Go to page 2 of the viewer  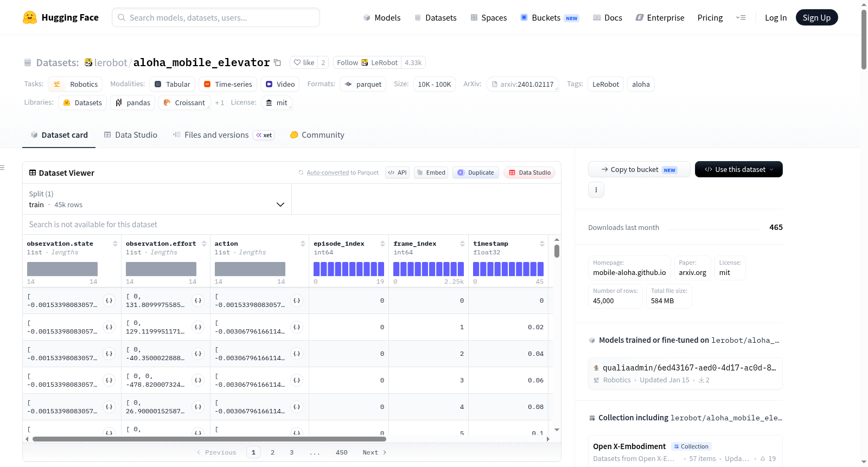click(272, 452)
